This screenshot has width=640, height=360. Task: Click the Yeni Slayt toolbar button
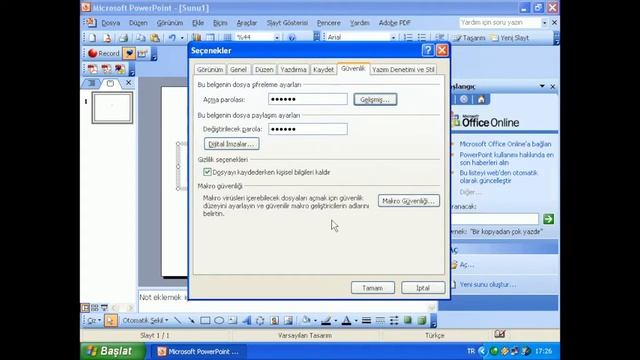click(x=510, y=38)
